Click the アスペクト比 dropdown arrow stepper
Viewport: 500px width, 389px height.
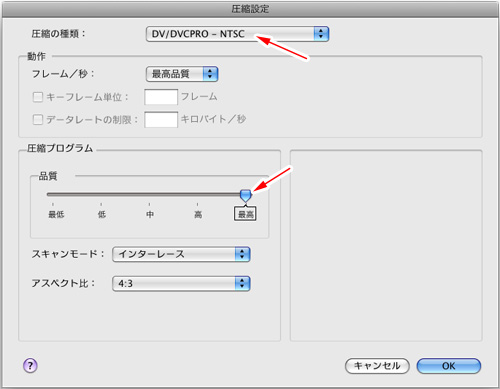242,283
